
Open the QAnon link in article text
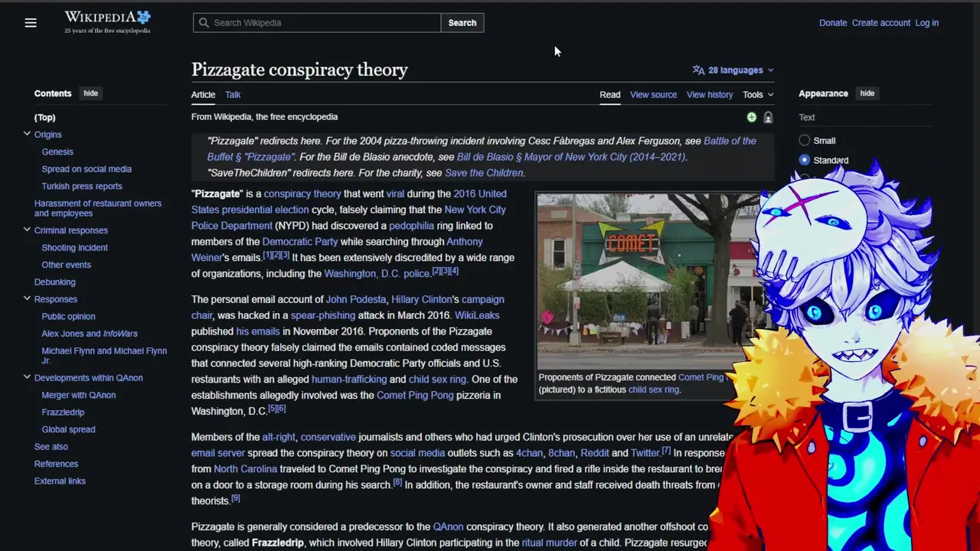(448, 527)
